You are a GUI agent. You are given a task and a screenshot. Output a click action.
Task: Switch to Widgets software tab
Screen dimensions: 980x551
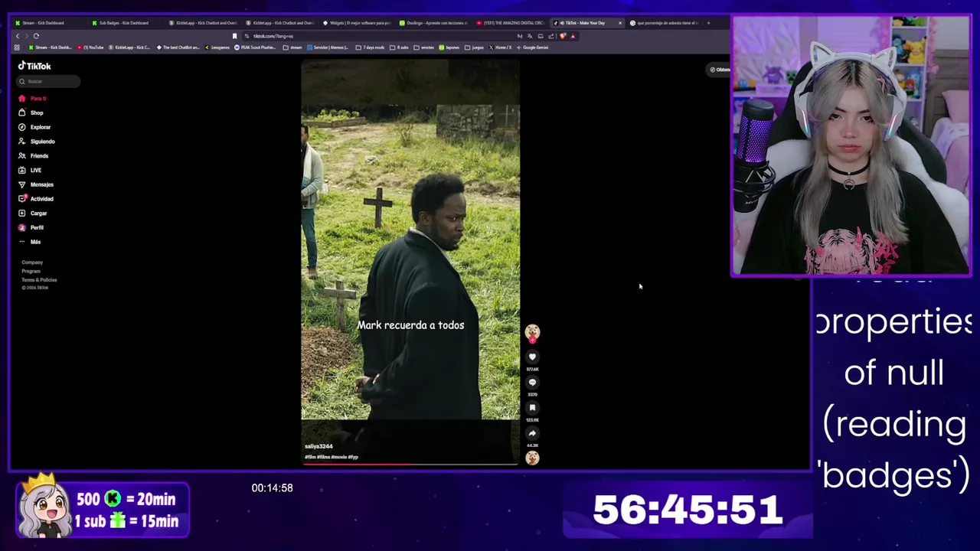[356, 23]
